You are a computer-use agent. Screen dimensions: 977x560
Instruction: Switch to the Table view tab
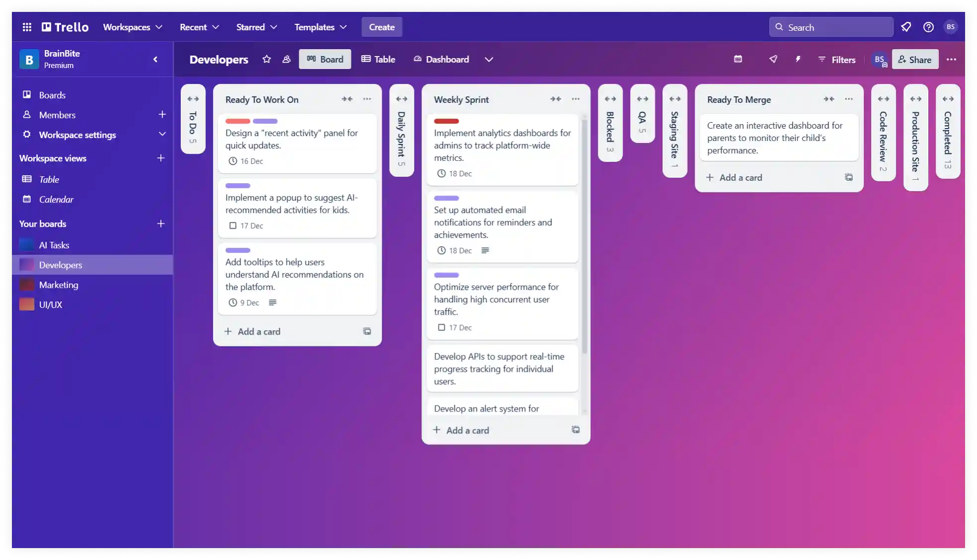pyautogui.click(x=378, y=59)
